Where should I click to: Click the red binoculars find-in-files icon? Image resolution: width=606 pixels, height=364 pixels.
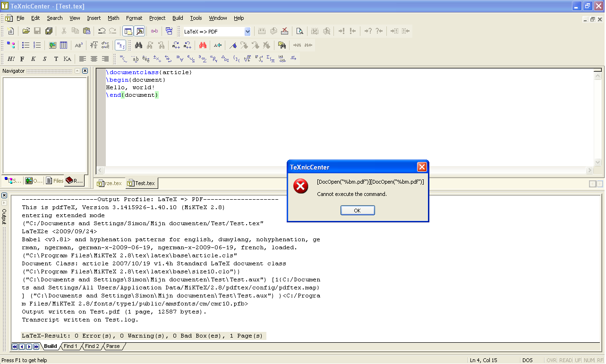[x=203, y=45]
